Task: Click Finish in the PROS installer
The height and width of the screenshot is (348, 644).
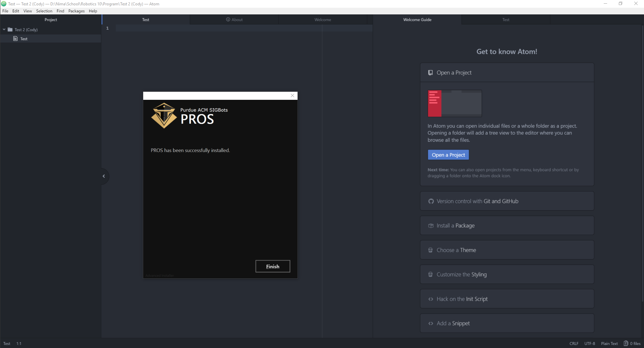Action: click(x=273, y=266)
